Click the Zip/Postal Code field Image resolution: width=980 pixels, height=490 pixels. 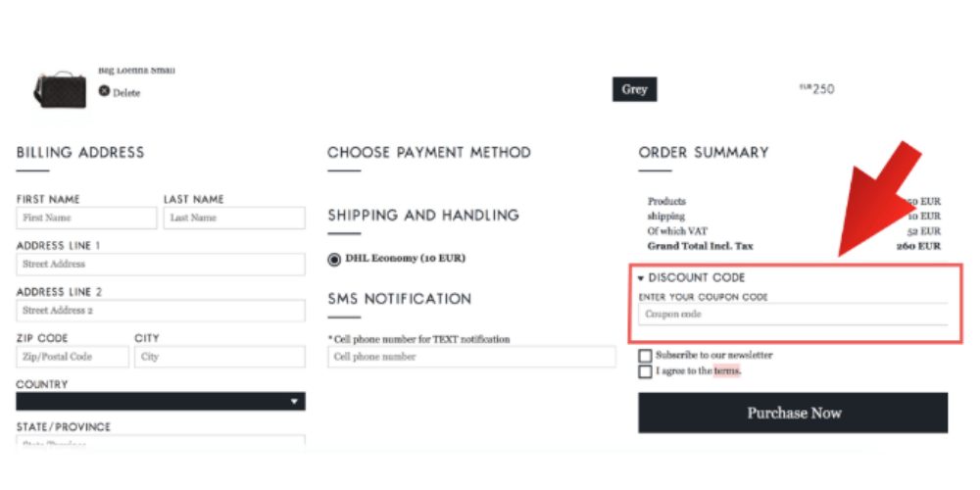(73, 357)
